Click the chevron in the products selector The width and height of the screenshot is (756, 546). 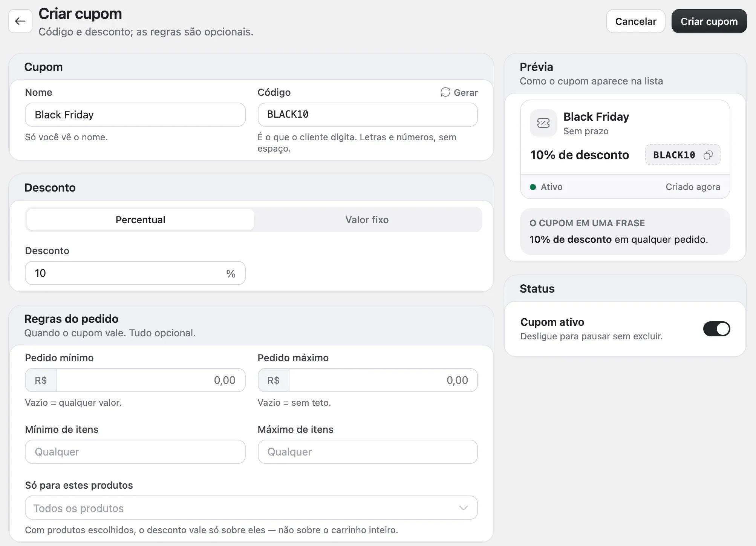pos(464,508)
